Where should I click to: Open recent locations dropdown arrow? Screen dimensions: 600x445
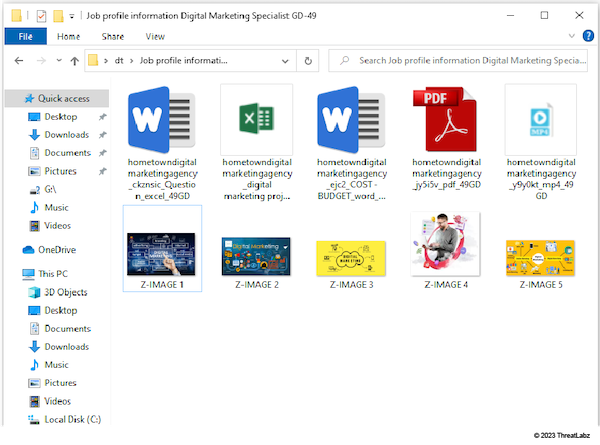pyautogui.click(x=59, y=60)
